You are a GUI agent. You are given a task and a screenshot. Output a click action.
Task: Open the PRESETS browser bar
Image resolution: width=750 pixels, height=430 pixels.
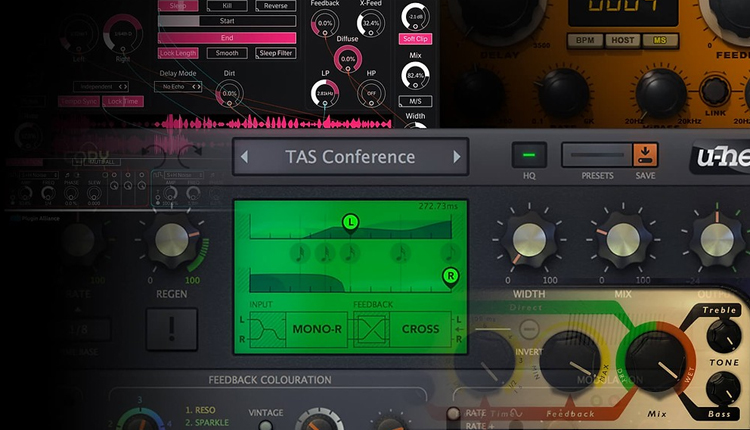597,155
